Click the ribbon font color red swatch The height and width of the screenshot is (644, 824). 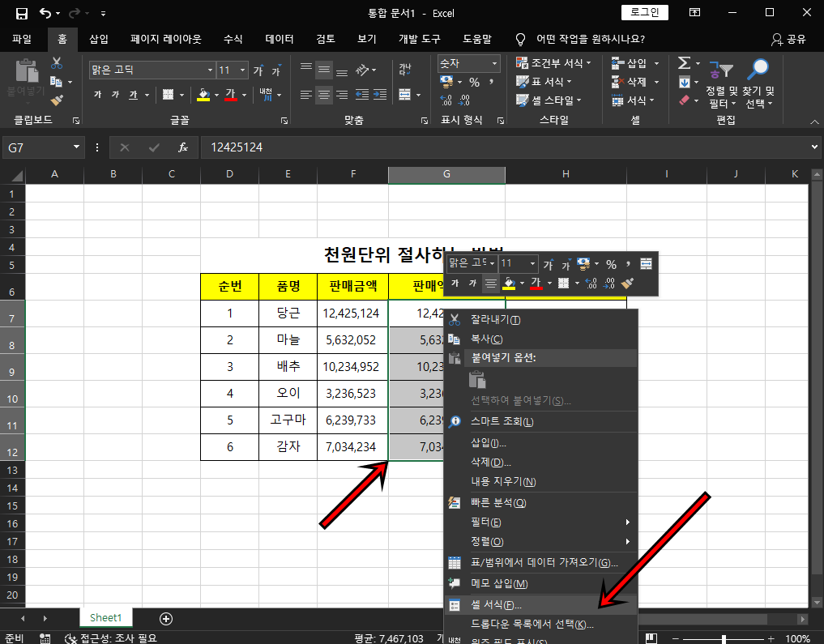pyautogui.click(x=231, y=95)
